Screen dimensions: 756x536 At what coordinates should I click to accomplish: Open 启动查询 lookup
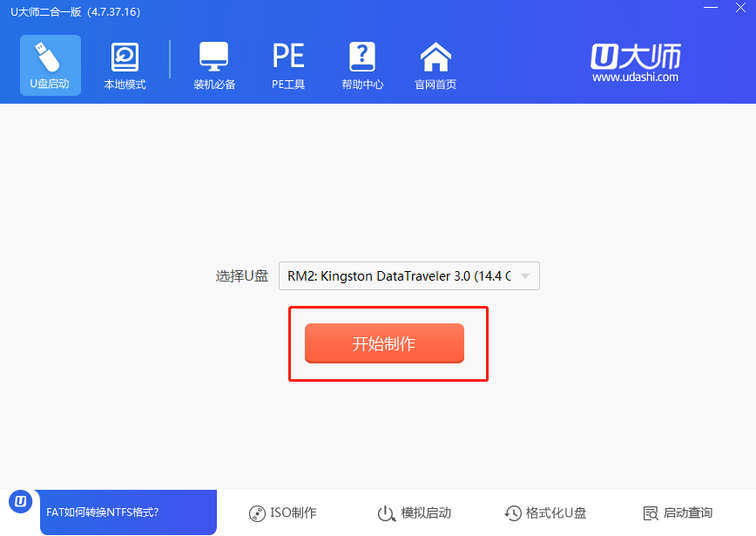pos(678,512)
